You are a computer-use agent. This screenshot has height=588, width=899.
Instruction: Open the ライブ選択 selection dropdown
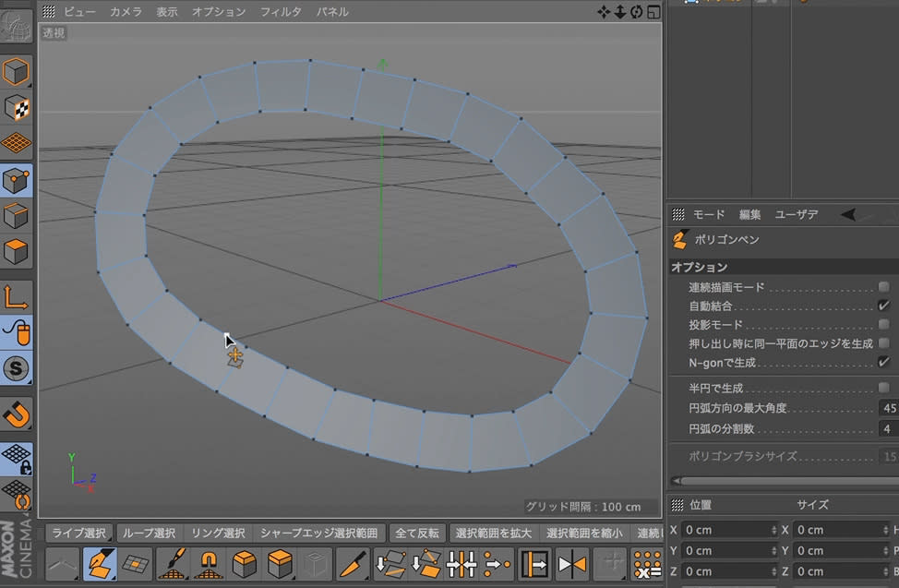[x=78, y=533]
